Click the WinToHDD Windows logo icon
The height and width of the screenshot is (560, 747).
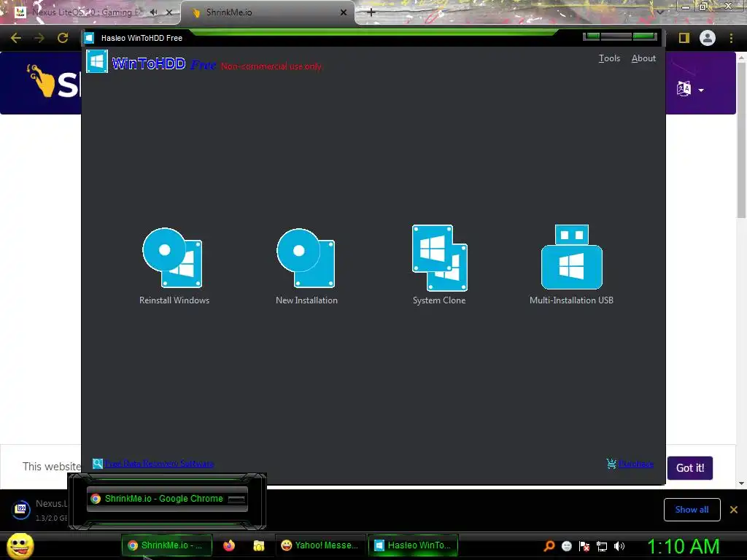(97, 61)
